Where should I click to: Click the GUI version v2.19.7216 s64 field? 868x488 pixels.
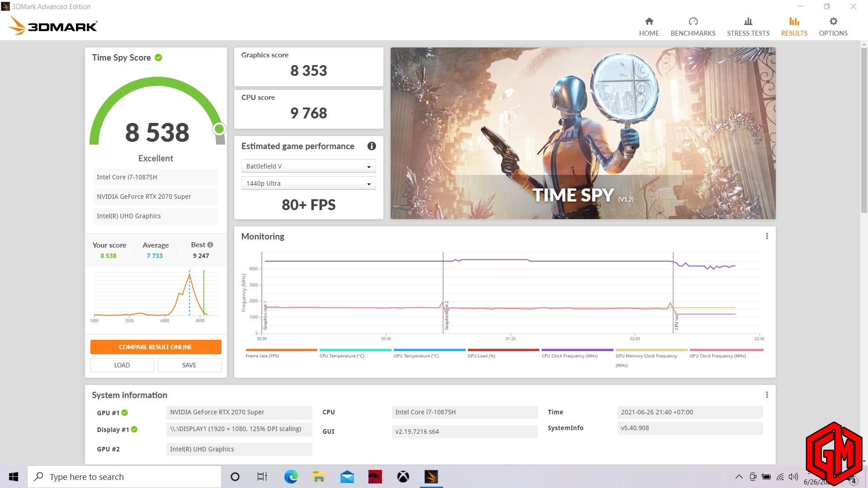(x=465, y=432)
